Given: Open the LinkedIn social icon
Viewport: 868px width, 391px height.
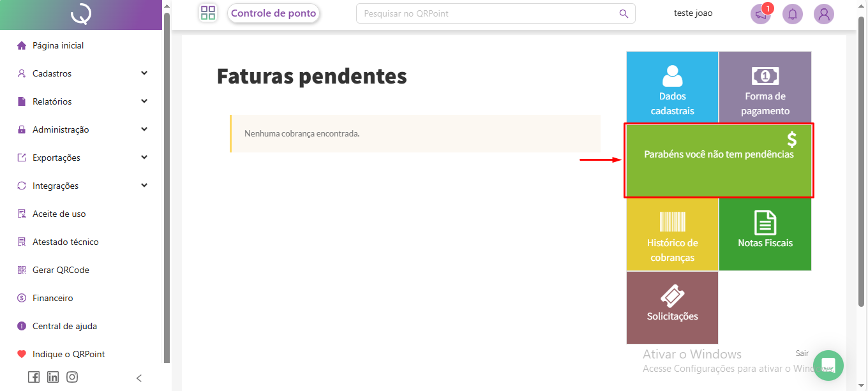Looking at the screenshot, I should tap(53, 377).
